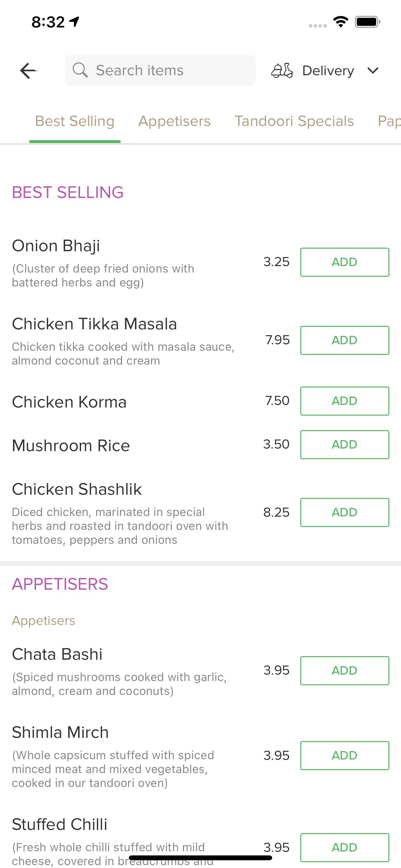The width and height of the screenshot is (401, 868).
Task: Switch to the Tandoori Specials tab
Action: point(294,121)
